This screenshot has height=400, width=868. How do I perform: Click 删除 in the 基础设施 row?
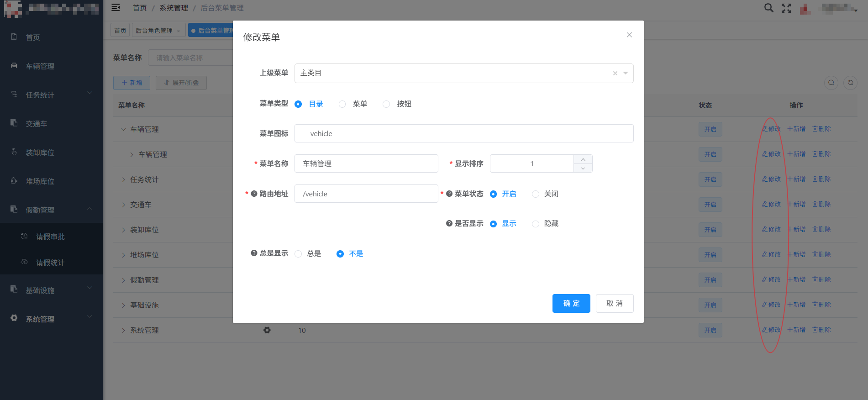click(x=821, y=305)
